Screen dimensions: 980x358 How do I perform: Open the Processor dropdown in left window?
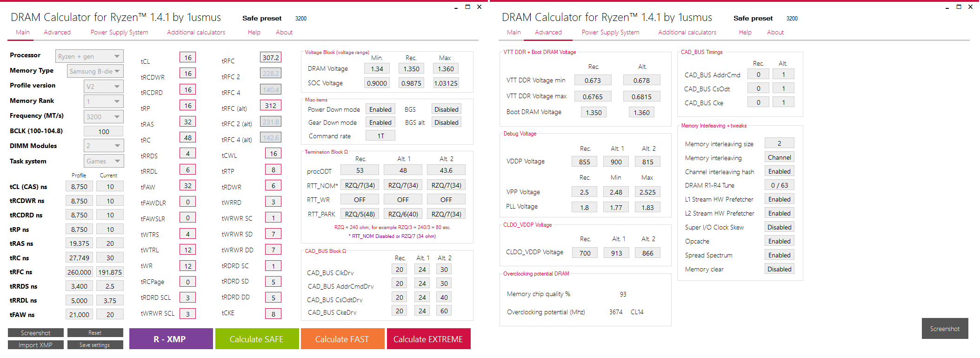click(x=89, y=56)
